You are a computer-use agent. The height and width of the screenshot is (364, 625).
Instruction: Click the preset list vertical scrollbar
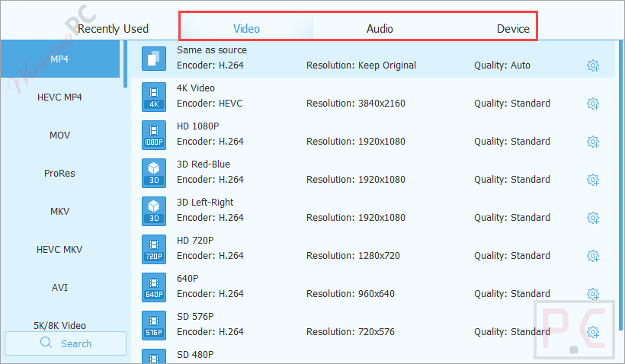(620, 185)
